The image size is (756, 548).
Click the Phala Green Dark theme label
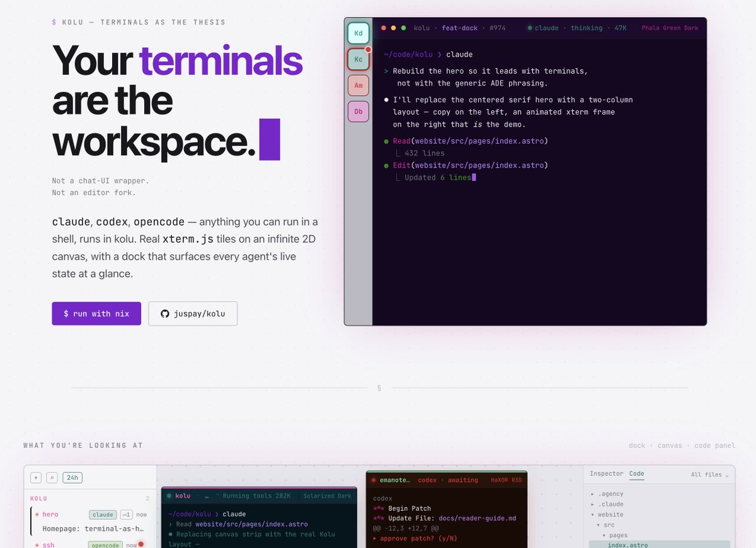coord(670,28)
